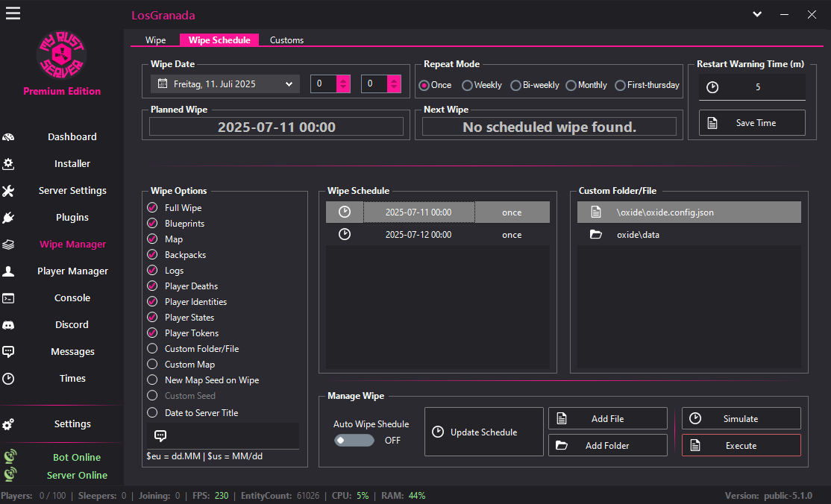Click the Messages chat bubble icon
This screenshot has width=831, height=504.
(8, 351)
